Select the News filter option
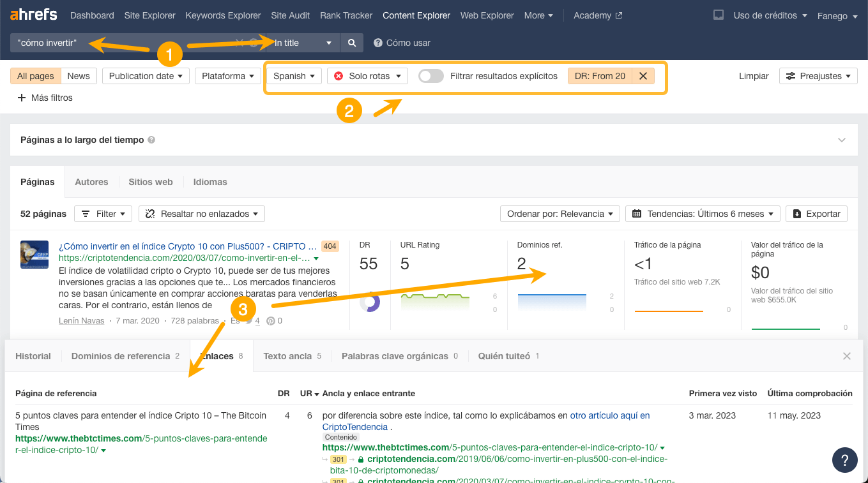The image size is (868, 483). (79, 75)
